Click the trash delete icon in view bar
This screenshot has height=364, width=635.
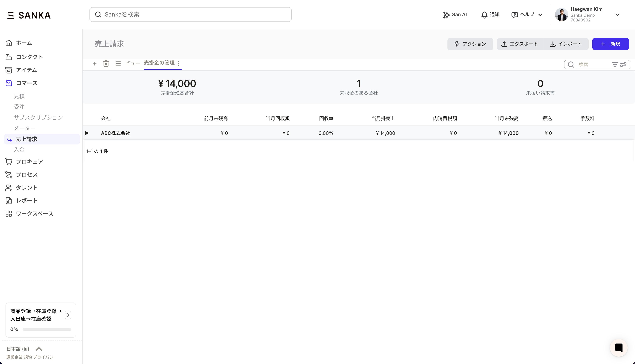pyautogui.click(x=106, y=64)
